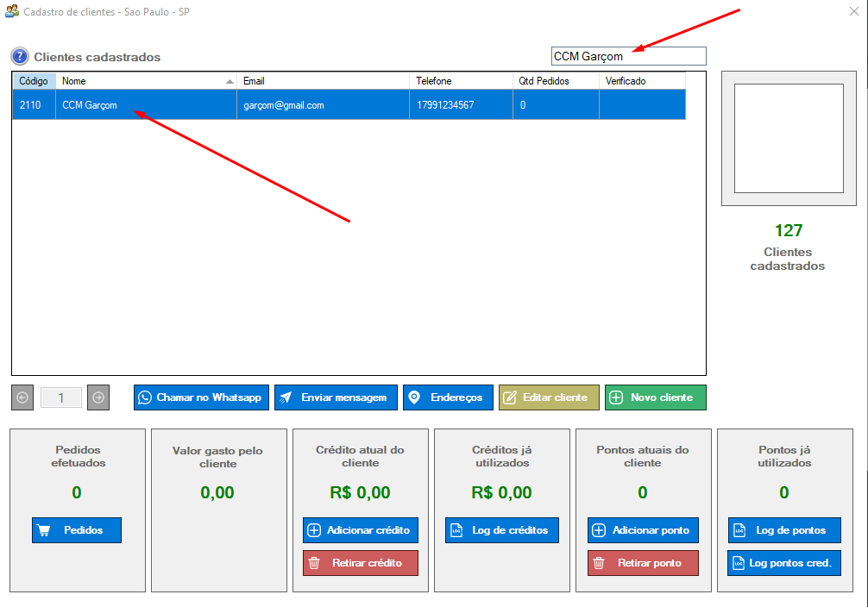Click the blue help question mark icon
Viewport: 868px width, 607px height.
(20, 57)
